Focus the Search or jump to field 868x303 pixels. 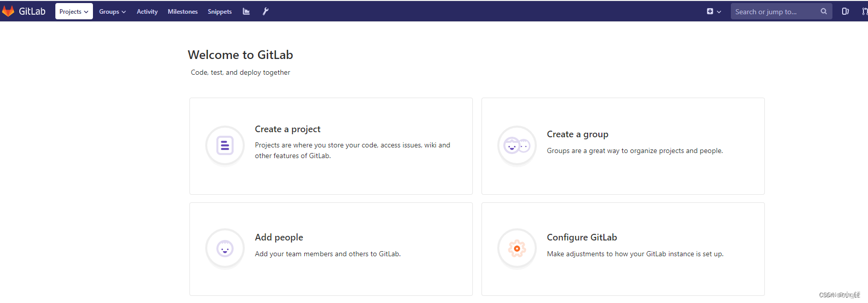click(781, 11)
